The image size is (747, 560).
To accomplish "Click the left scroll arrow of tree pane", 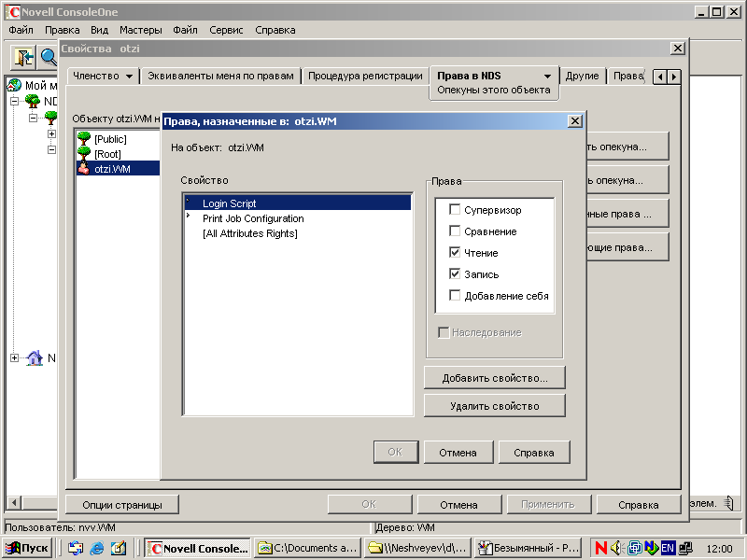I will click(x=14, y=502).
